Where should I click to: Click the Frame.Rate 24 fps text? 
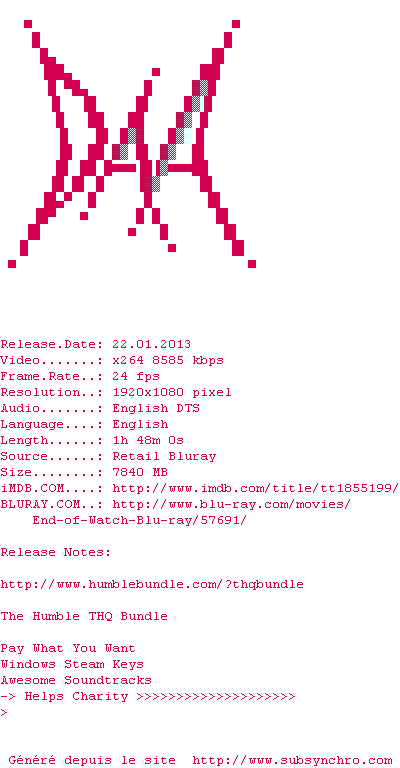pyautogui.click(x=80, y=376)
